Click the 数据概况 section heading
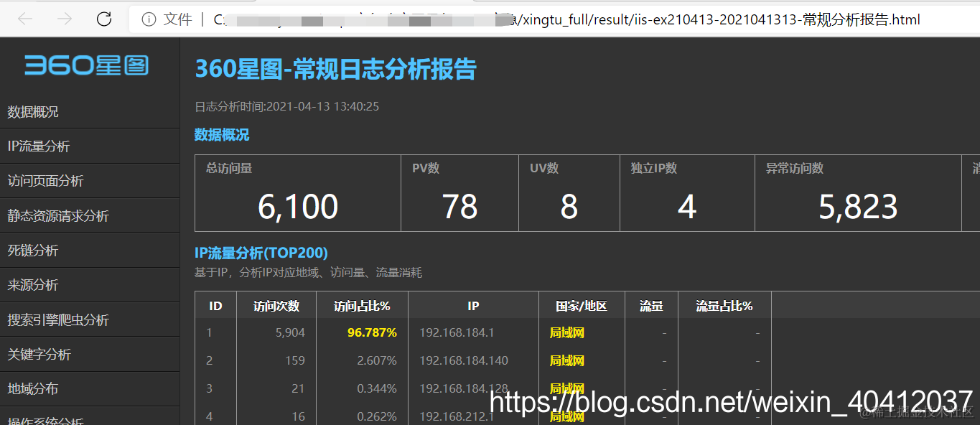Viewport: 980px width, 425px height. coord(222,134)
